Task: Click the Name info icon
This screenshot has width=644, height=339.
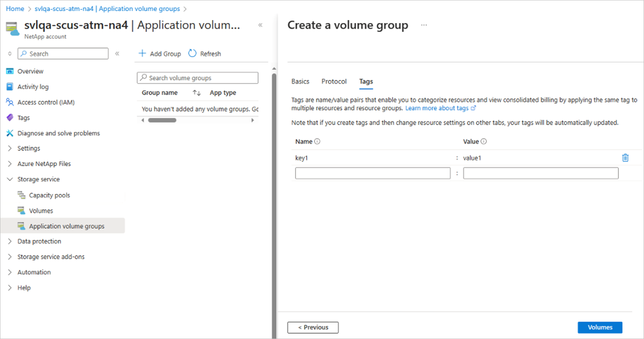Action: coord(317,141)
